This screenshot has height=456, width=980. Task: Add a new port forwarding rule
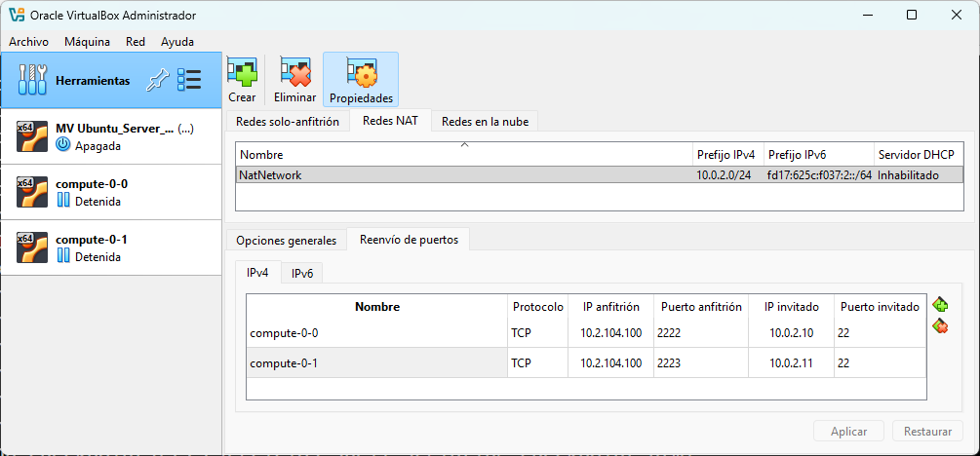[940, 305]
